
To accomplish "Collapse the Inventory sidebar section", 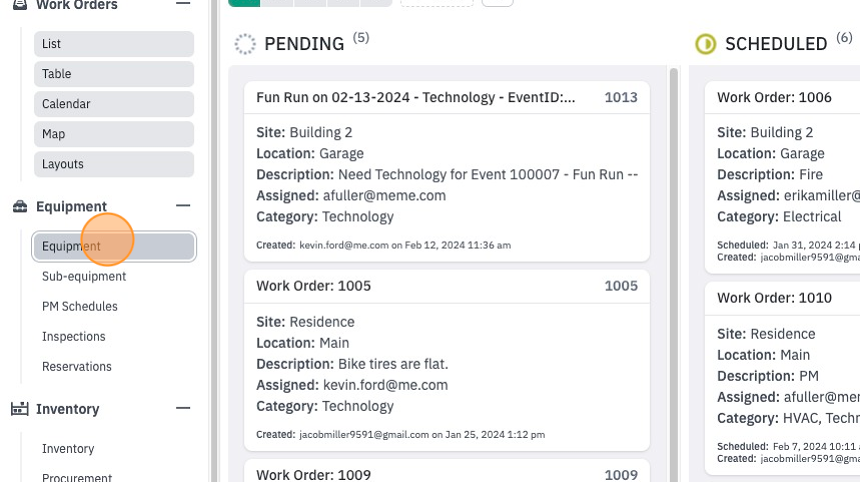I will click(x=183, y=409).
